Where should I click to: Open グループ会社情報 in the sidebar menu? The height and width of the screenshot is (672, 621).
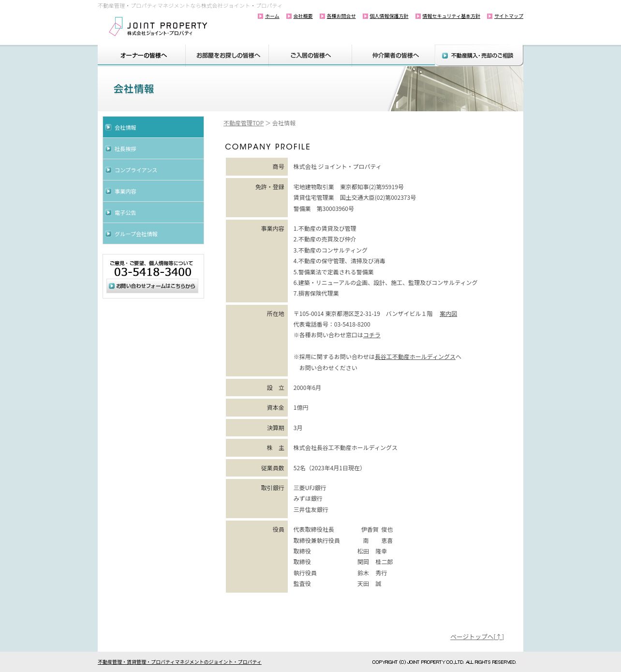point(153,234)
